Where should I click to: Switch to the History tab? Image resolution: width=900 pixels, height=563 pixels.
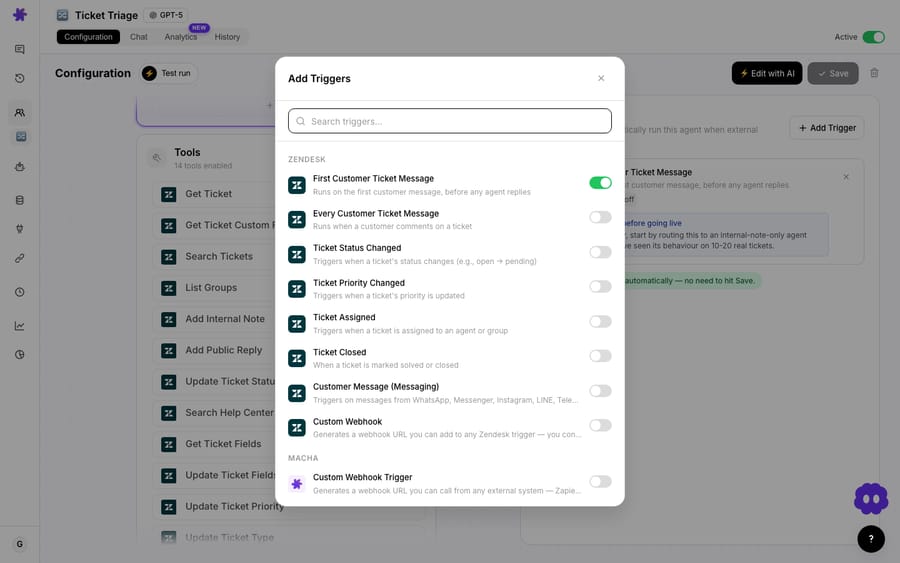227,37
